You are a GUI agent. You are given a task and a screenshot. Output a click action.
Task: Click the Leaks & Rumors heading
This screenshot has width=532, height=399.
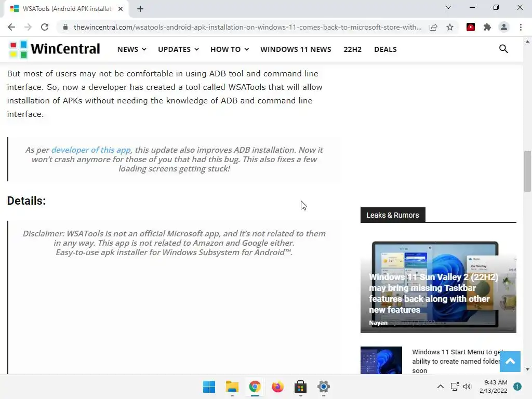click(393, 215)
